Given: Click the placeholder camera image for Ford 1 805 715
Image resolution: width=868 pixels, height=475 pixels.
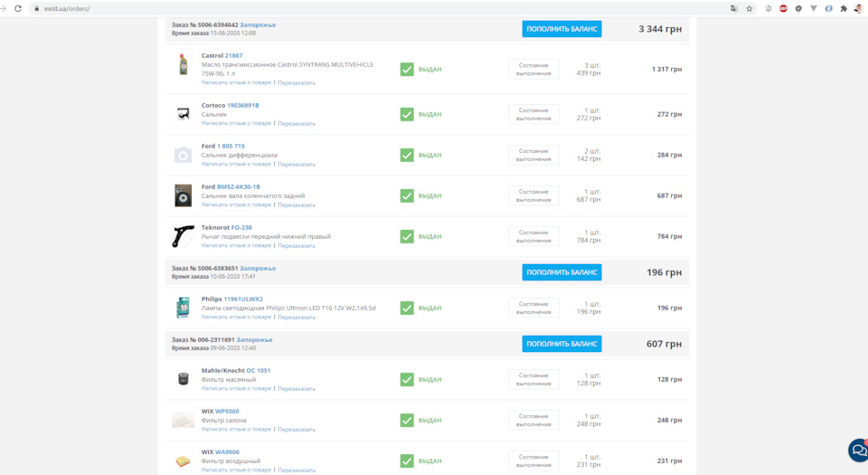Looking at the screenshot, I should (x=184, y=155).
